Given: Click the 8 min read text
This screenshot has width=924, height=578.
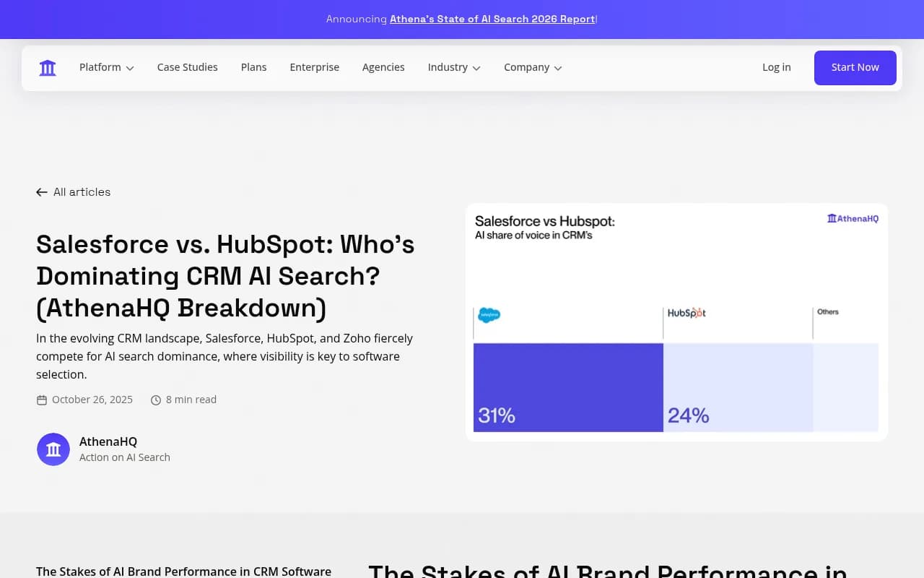Looking at the screenshot, I should (x=191, y=400).
